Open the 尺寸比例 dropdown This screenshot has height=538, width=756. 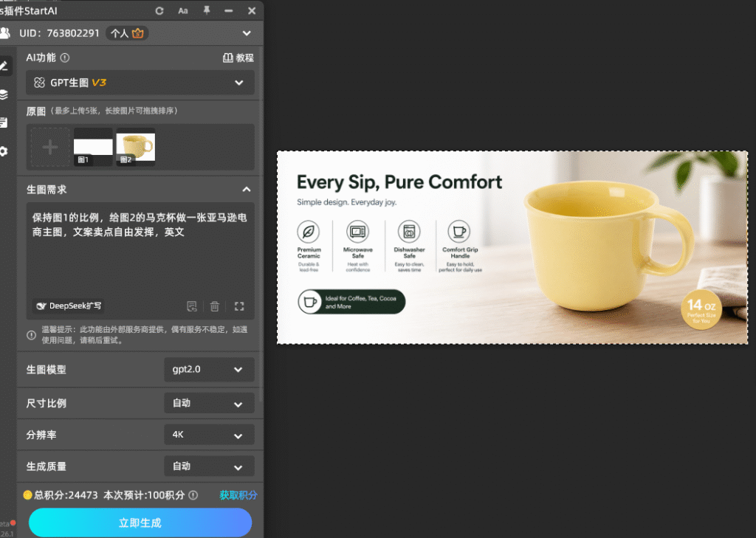tap(209, 404)
